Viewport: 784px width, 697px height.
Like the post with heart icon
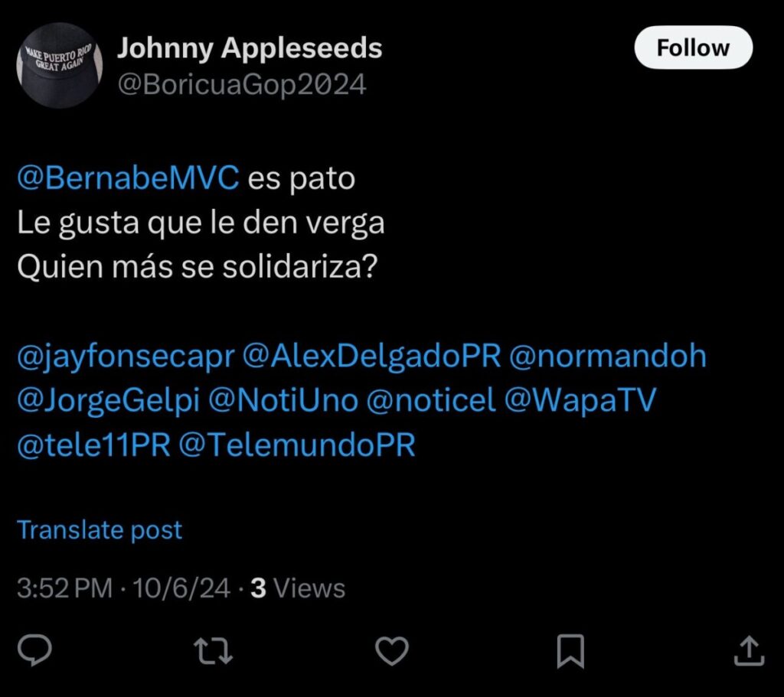tap(392, 650)
